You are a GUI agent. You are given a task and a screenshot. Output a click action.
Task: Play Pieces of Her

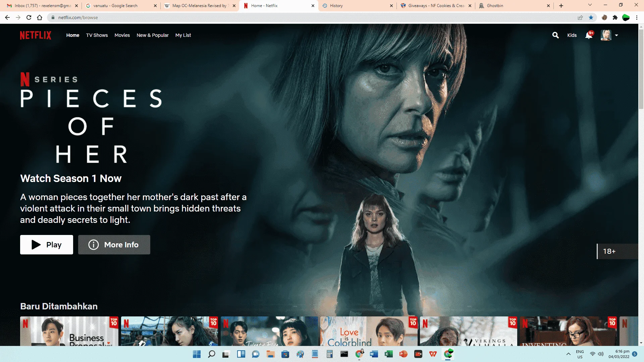coord(47,245)
